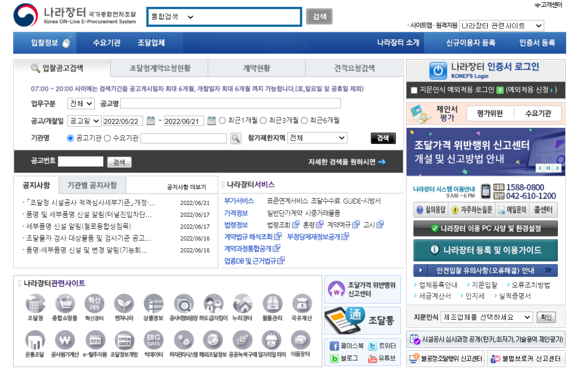Image resolution: width=588 pixels, height=373 pixels.
Task: Click the 공고명 input field
Action: (x=231, y=103)
